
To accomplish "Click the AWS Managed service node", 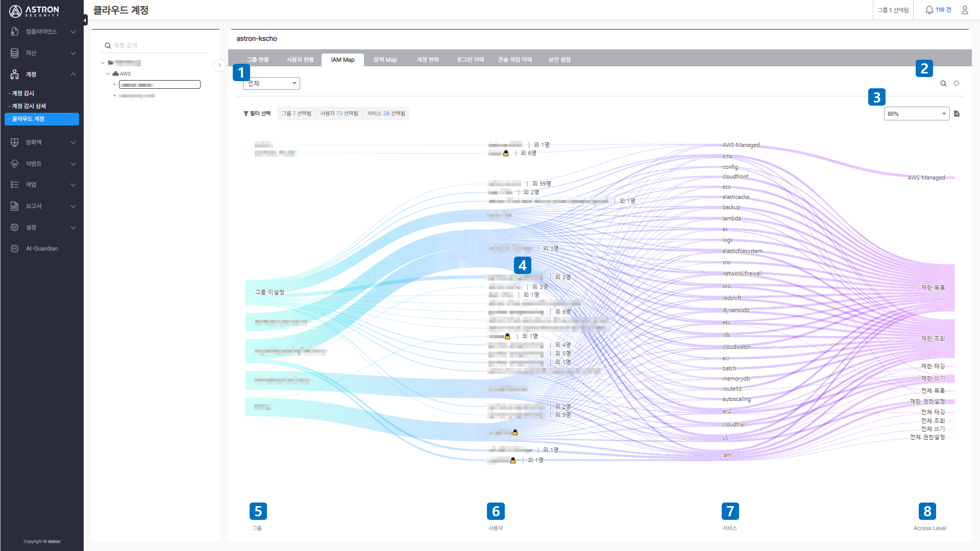I will point(741,145).
